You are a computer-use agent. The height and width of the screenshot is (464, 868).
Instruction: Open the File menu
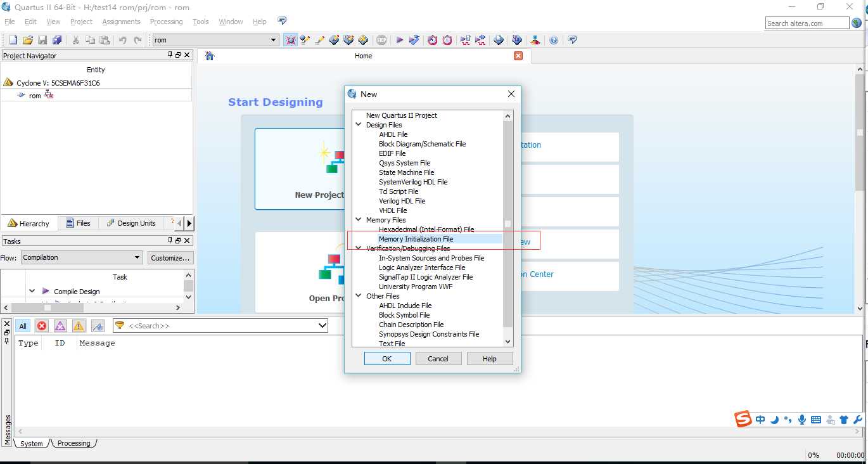10,22
